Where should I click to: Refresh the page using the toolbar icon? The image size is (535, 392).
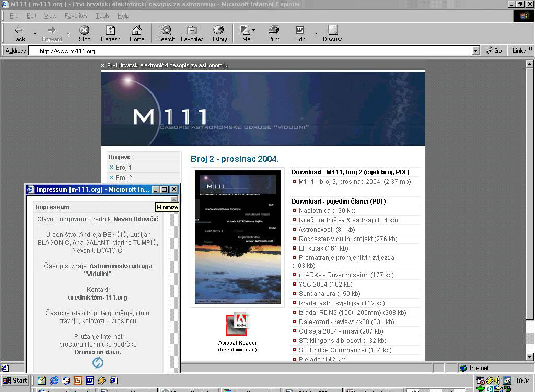(110, 33)
